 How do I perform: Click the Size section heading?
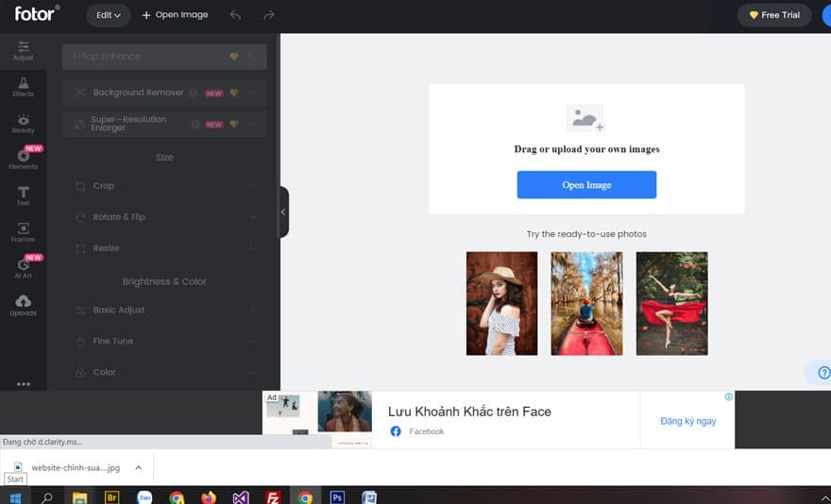(x=164, y=158)
